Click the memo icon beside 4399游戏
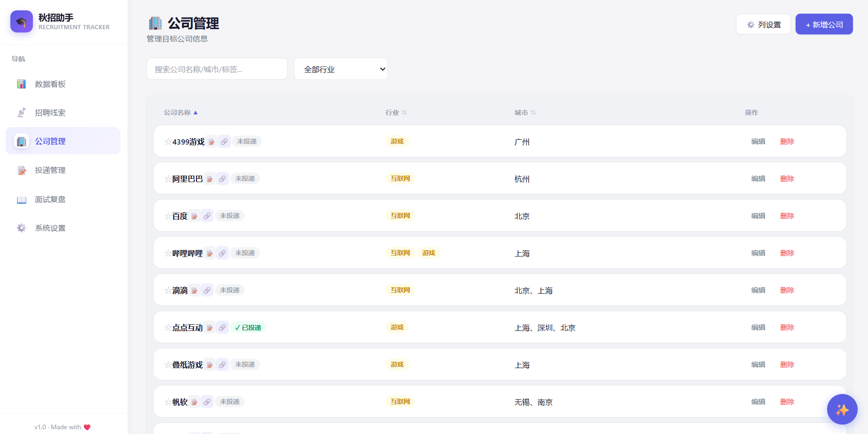Screen dimensions: 868x434 coord(212,142)
